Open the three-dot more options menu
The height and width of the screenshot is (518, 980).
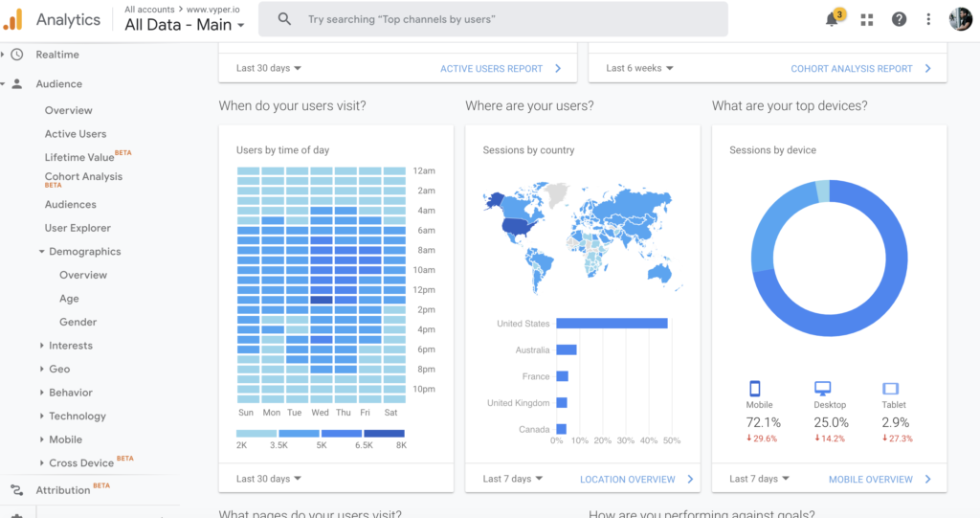pos(928,19)
